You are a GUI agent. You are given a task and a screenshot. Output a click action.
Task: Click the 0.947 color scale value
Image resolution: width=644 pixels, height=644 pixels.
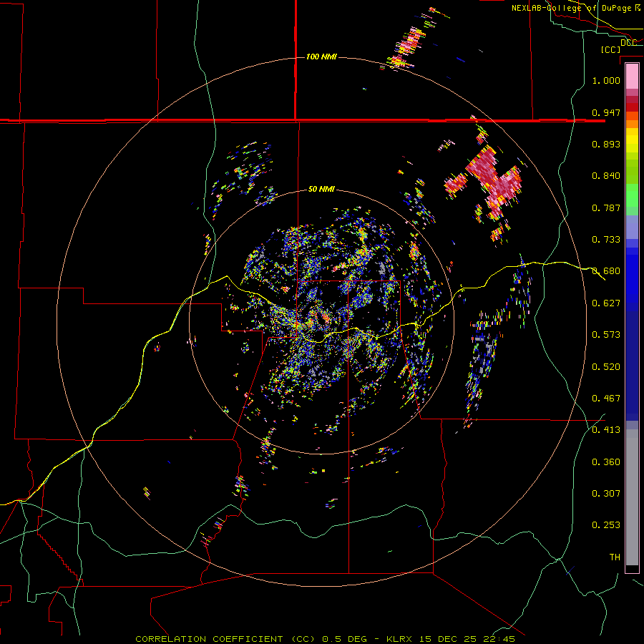pos(606,112)
